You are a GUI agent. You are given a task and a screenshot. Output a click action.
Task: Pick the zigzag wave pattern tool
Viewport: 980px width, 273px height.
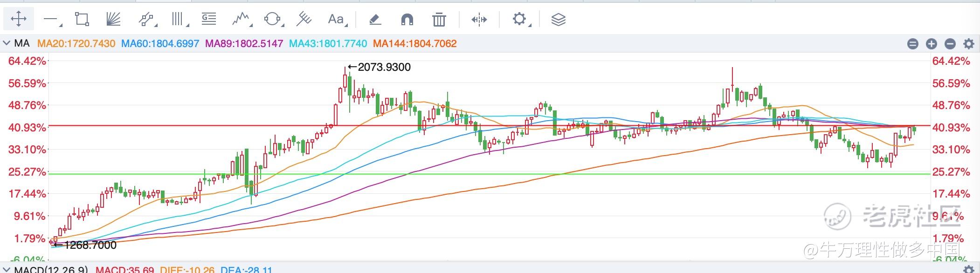[241, 19]
